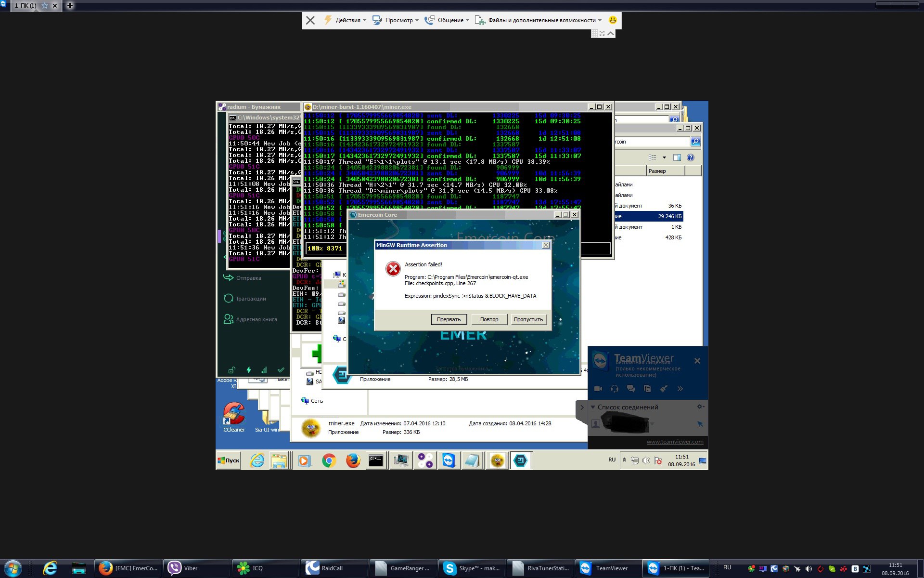Collapse the Список соединений section
The image size is (924, 578).
pos(593,407)
